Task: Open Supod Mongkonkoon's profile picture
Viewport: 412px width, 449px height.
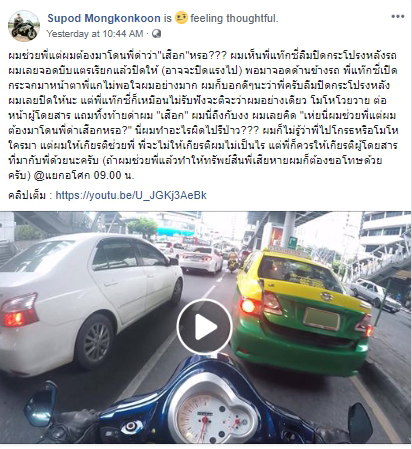Action: (x=24, y=26)
